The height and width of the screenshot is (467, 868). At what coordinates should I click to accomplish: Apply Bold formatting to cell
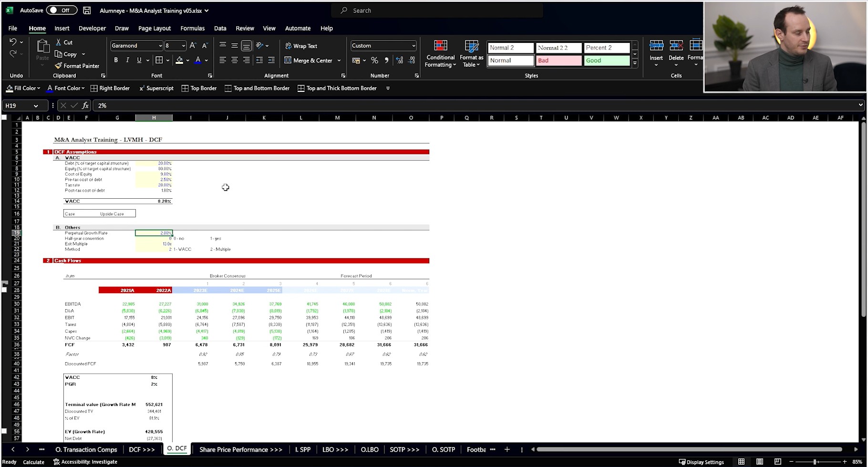tap(116, 60)
